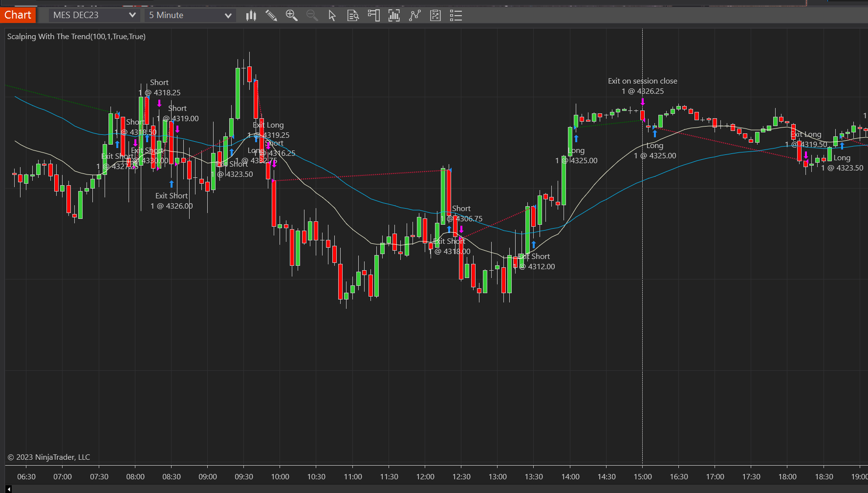Click the 12:30 time axis label
The height and width of the screenshot is (493, 868).
click(461, 477)
